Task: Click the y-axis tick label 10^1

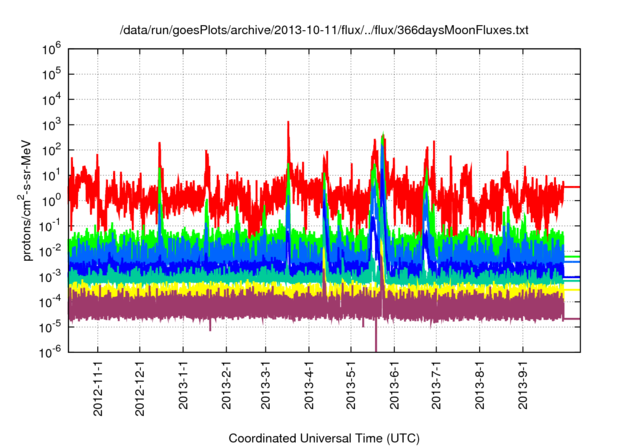Action: click(x=51, y=175)
